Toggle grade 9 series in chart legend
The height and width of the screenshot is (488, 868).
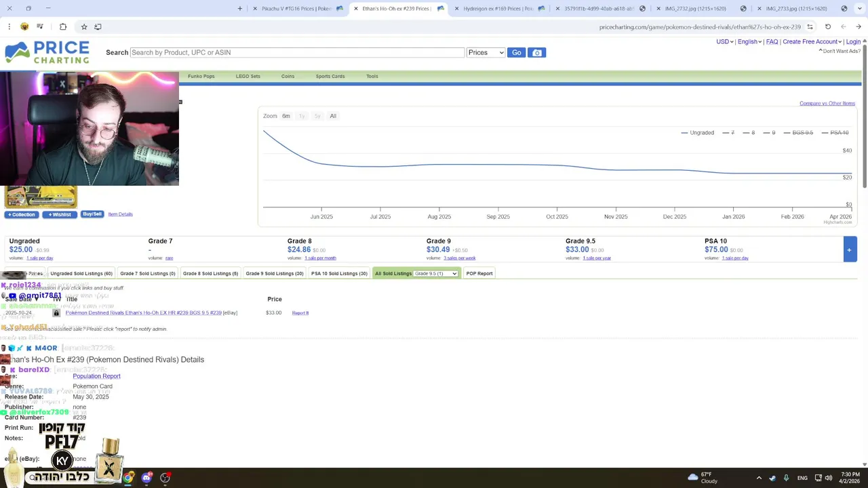click(x=769, y=133)
